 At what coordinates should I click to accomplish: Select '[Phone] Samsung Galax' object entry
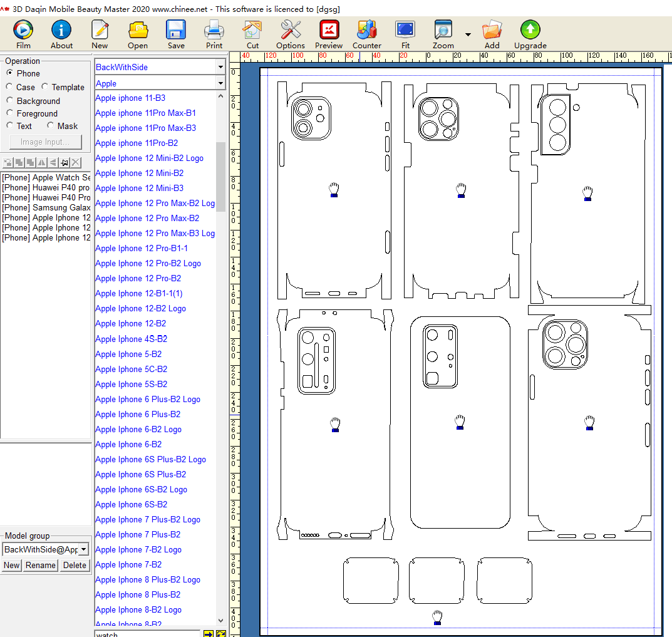click(46, 207)
